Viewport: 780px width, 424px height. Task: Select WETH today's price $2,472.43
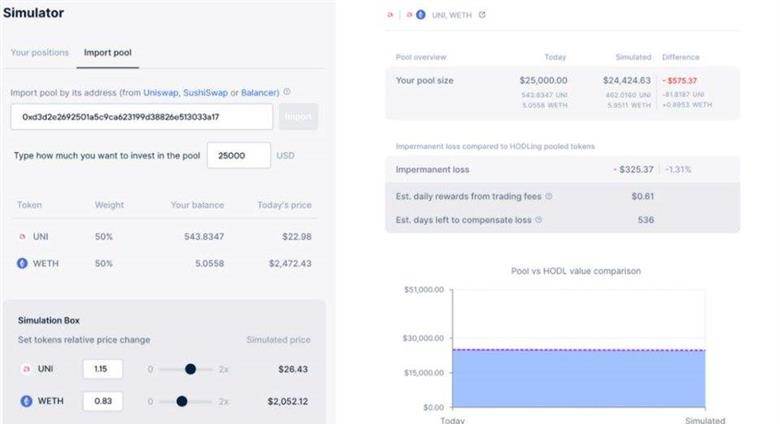pyautogui.click(x=290, y=263)
